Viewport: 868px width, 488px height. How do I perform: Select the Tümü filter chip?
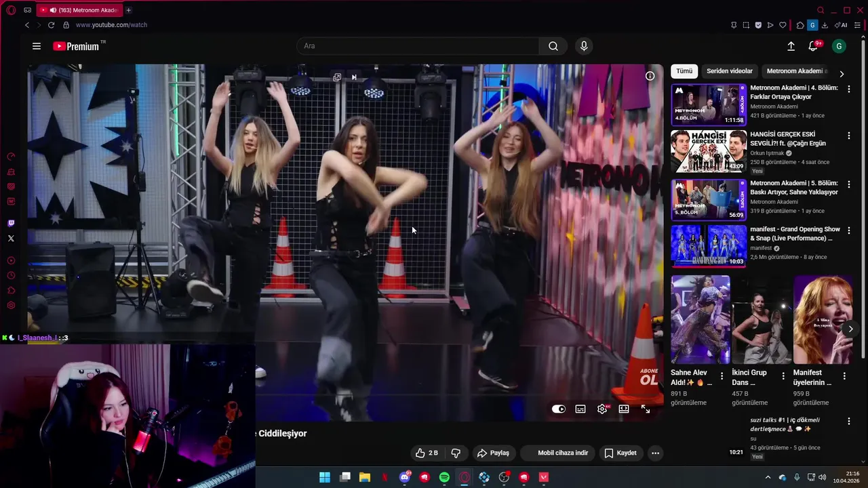684,71
